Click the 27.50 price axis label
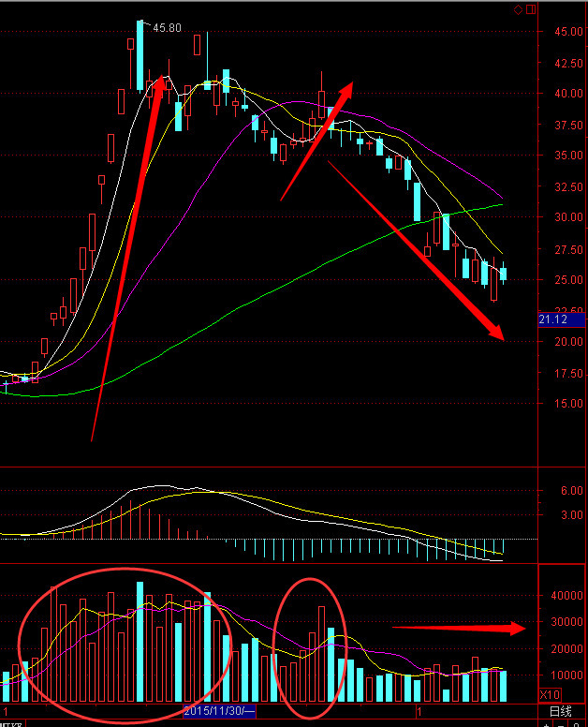The image size is (588, 727). click(x=568, y=249)
